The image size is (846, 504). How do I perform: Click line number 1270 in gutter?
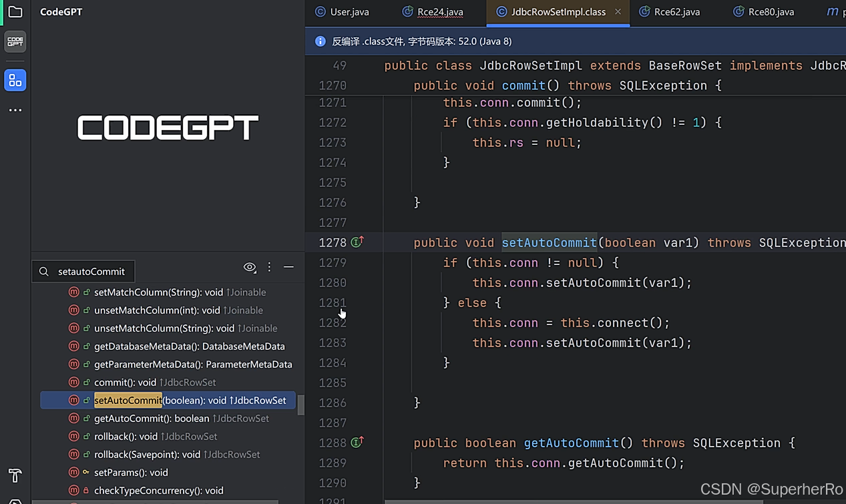point(333,85)
